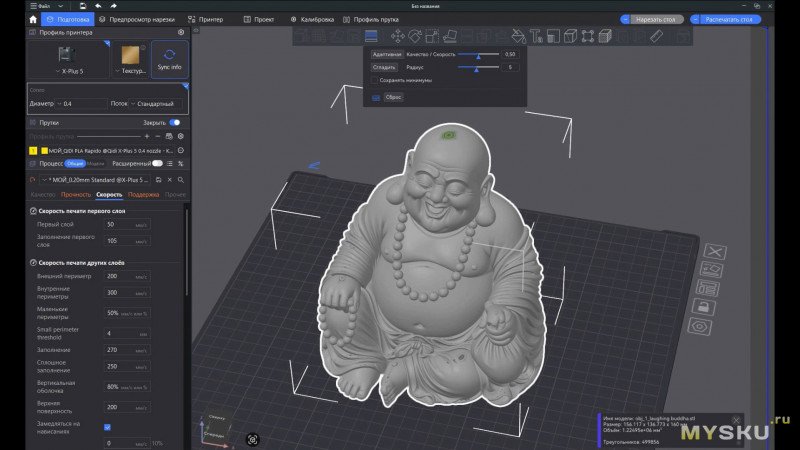The image size is (800, 450).
Task: Select the variable layer height tool
Action: click(371, 36)
